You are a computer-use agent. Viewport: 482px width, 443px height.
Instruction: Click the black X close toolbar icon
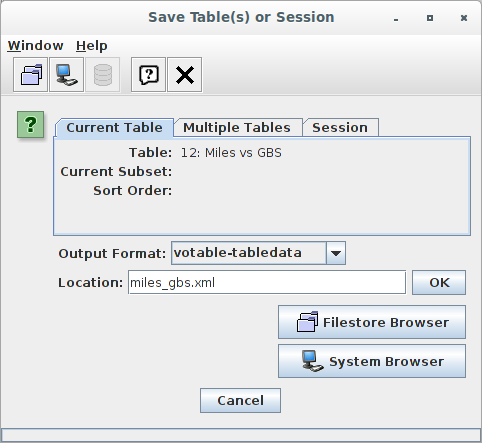[185, 75]
